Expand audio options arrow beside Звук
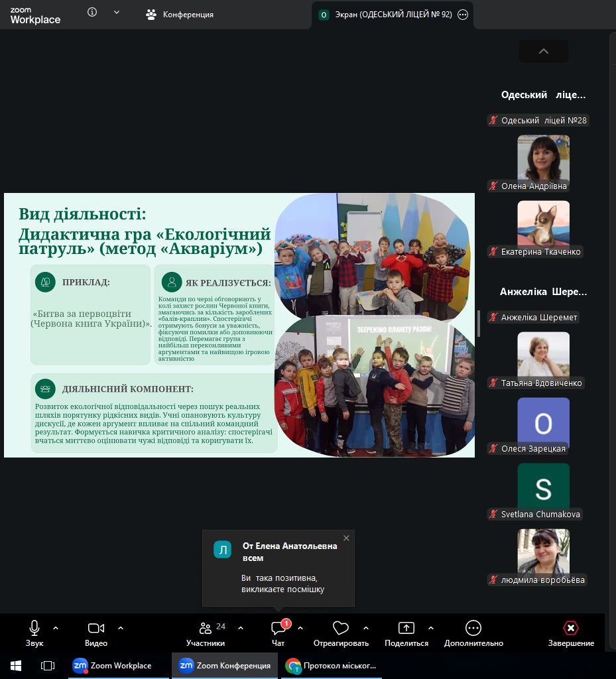Screen dimensions: 616x679 pyautogui.click(x=56, y=628)
